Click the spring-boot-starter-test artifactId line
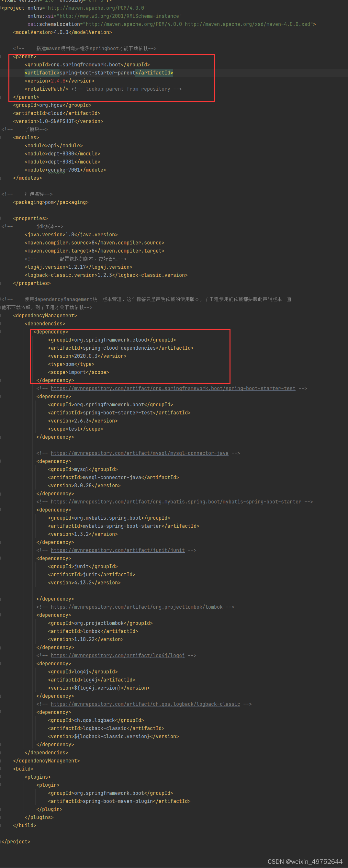 pyautogui.click(x=119, y=412)
